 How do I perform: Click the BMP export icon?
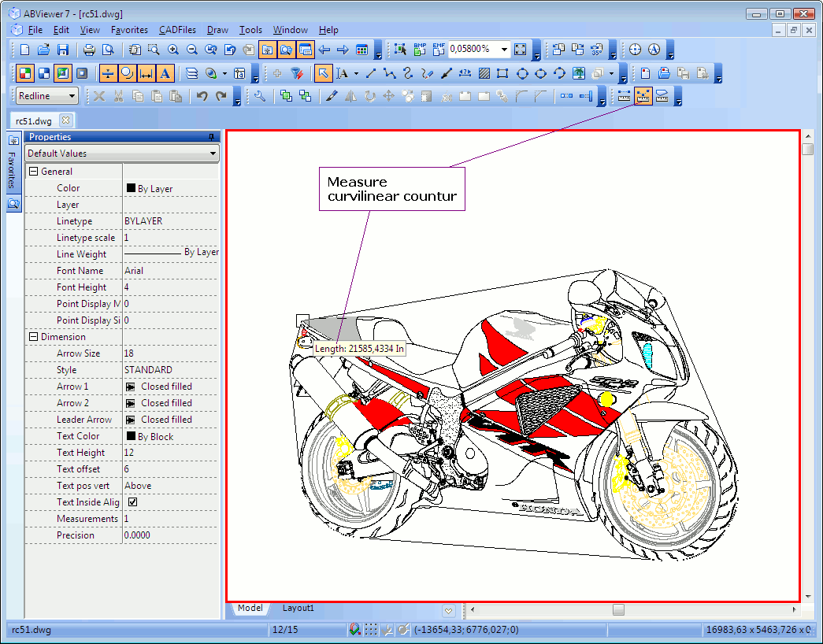pos(420,50)
